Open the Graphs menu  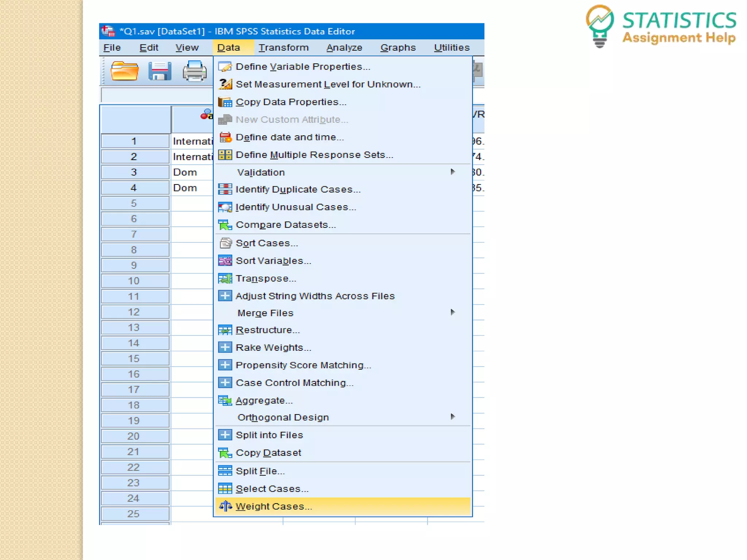coord(398,48)
